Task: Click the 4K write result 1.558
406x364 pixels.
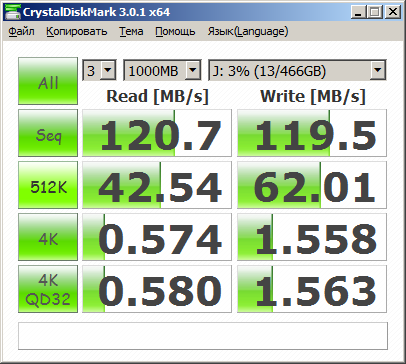Action: (x=312, y=237)
